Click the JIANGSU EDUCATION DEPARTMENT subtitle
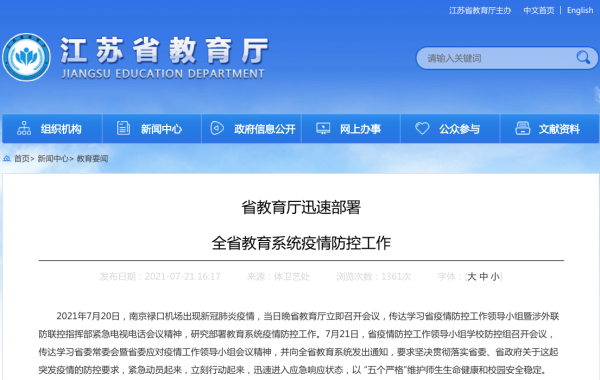This screenshot has width=600, height=380. [x=163, y=73]
